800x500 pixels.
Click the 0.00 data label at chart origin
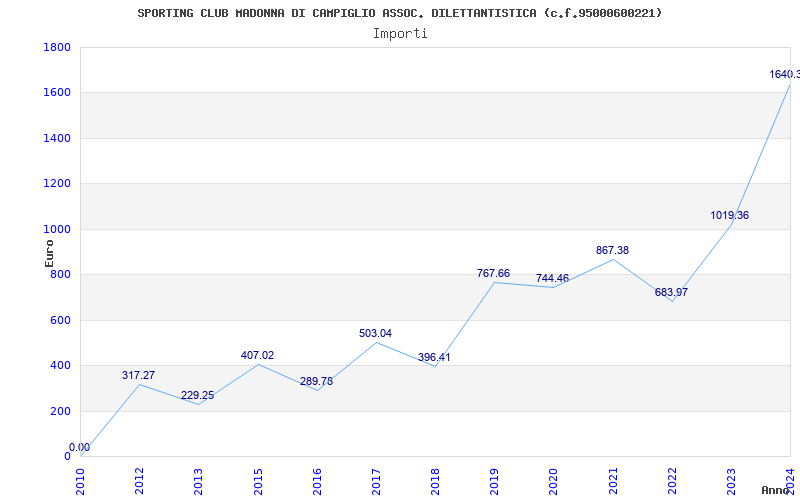pos(79,447)
